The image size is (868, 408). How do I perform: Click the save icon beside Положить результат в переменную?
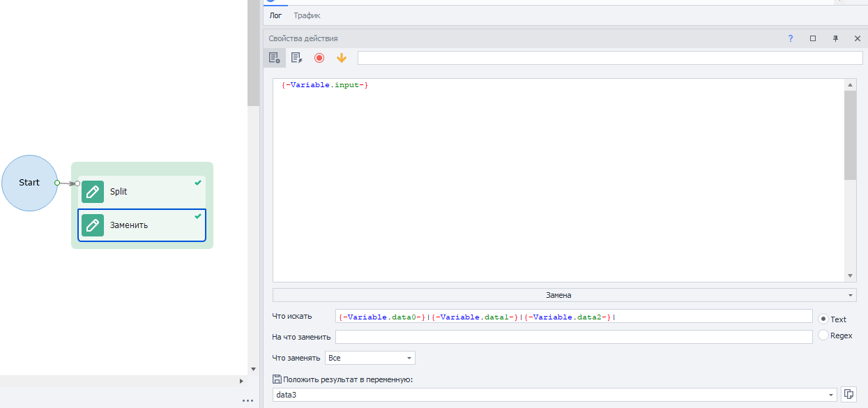coord(277,379)
